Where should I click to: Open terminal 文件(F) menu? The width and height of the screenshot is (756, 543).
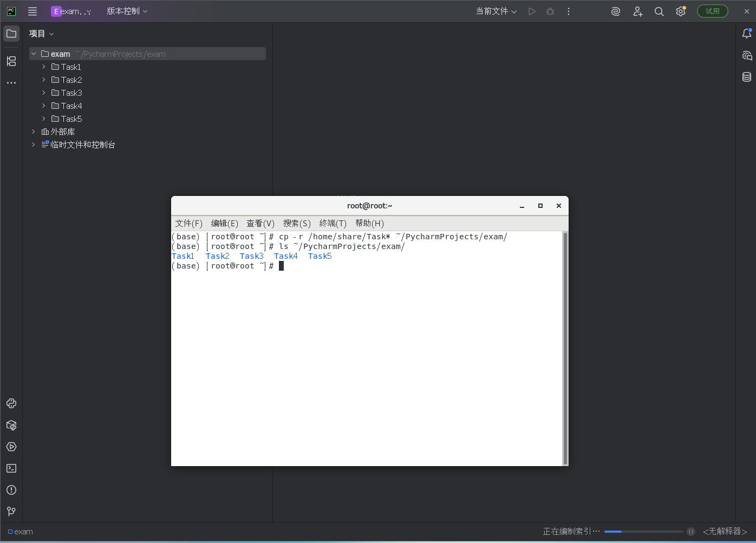(188, 224)
